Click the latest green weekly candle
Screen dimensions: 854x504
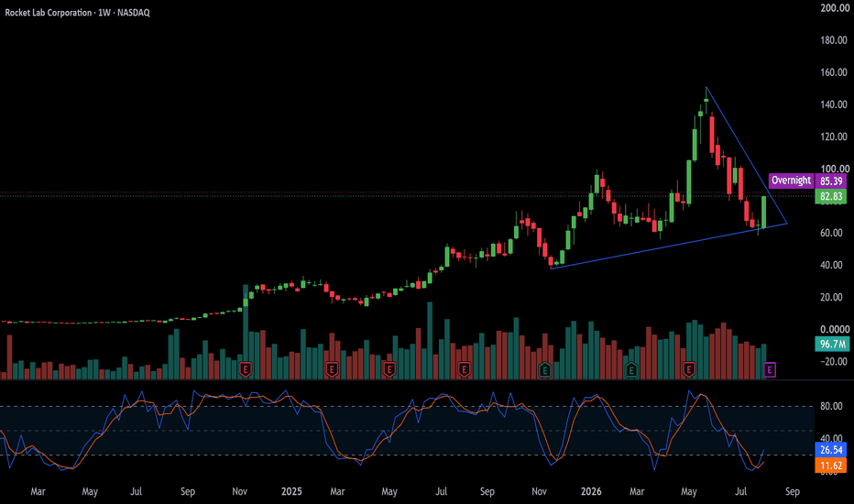click(x=763, y=213)
